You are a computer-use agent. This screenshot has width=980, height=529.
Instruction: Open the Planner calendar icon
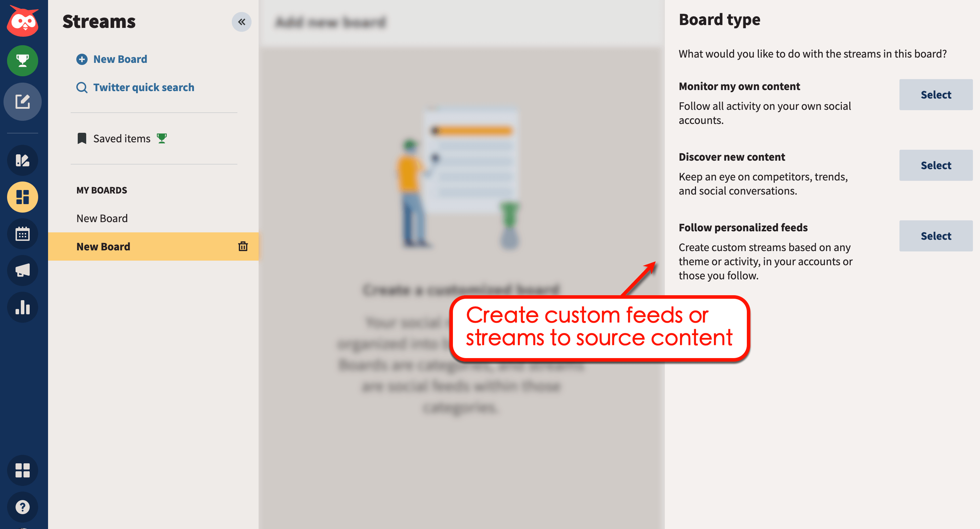tap(23, 234)
